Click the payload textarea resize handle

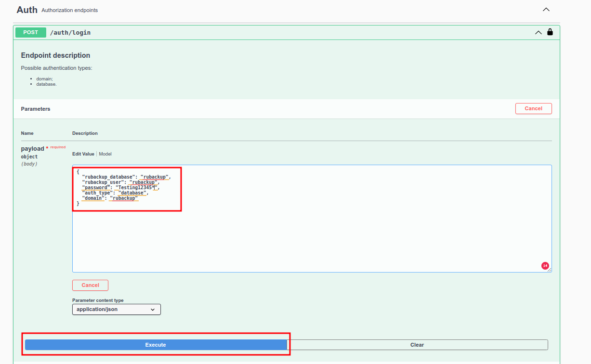coord(550,270)
